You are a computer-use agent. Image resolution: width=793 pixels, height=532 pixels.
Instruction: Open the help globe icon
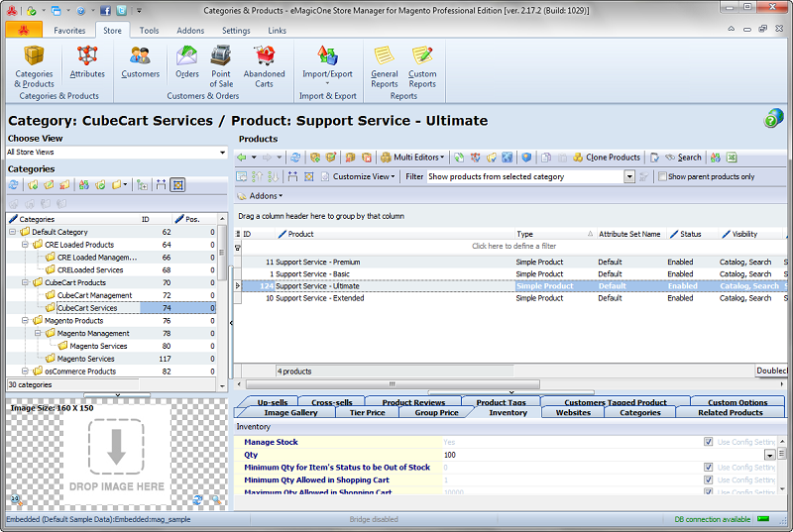click(773, 119)
